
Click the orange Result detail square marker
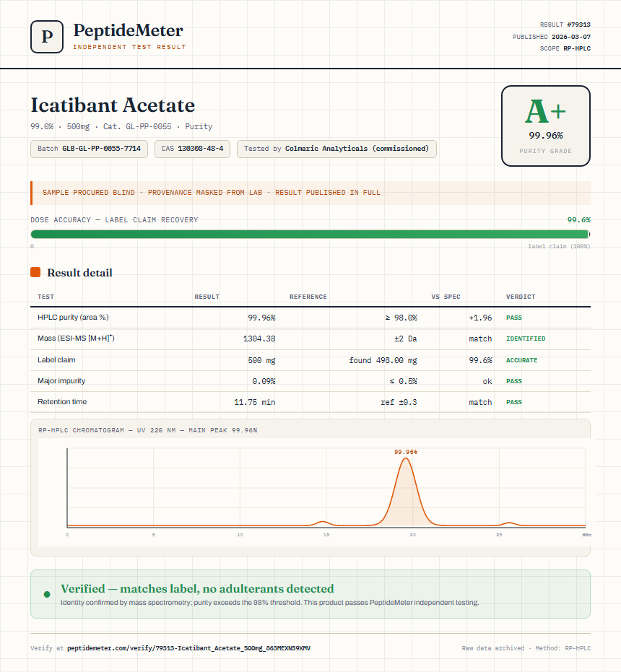click(35, 272)
